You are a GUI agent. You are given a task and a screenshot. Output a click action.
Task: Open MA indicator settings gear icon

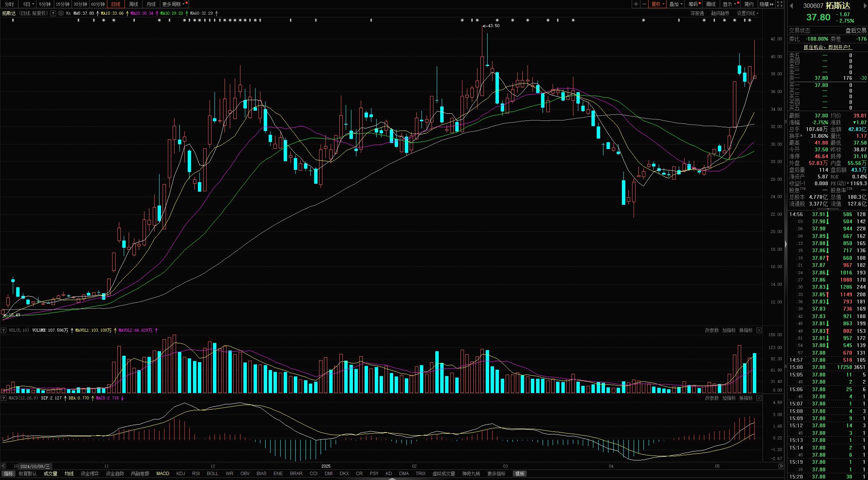click(61, 13)
